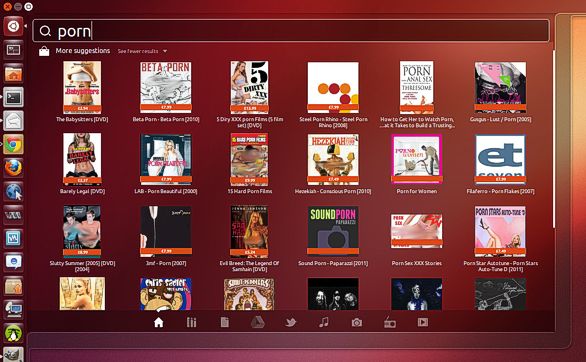Open Sound Porn - Paparazzi [2011] result
Image resolution: width=586 pixels, height=362 pixels.
tap(333, 236)
